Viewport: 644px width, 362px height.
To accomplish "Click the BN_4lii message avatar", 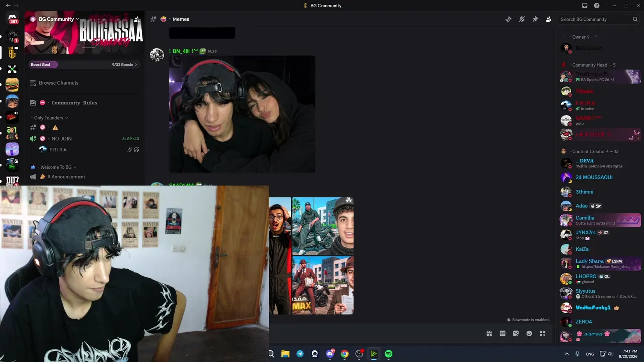I will (x=157, y=55).
